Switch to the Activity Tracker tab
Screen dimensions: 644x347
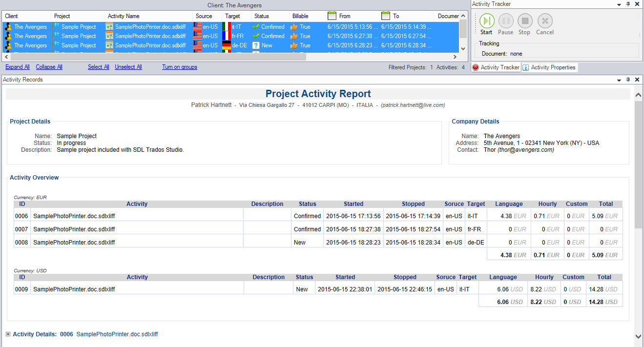[496, 67]
